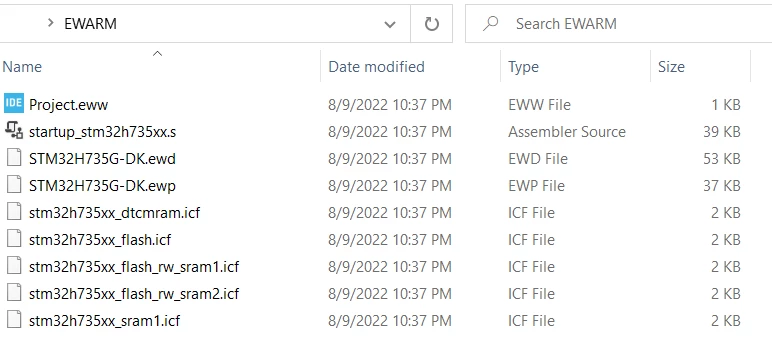Click the refresh icon beside the address bar
Screen dimensions: 772x364
431,24
